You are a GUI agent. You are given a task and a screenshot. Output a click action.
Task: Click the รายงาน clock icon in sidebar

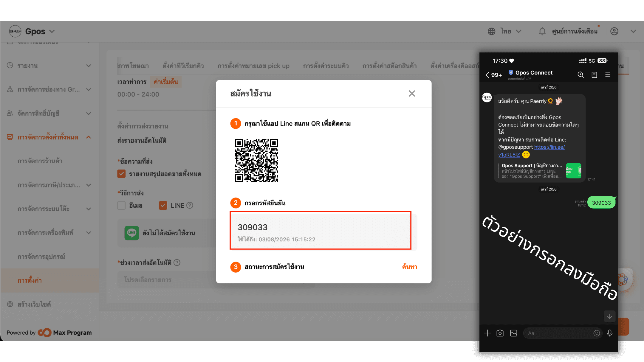(x=10, y=65)
